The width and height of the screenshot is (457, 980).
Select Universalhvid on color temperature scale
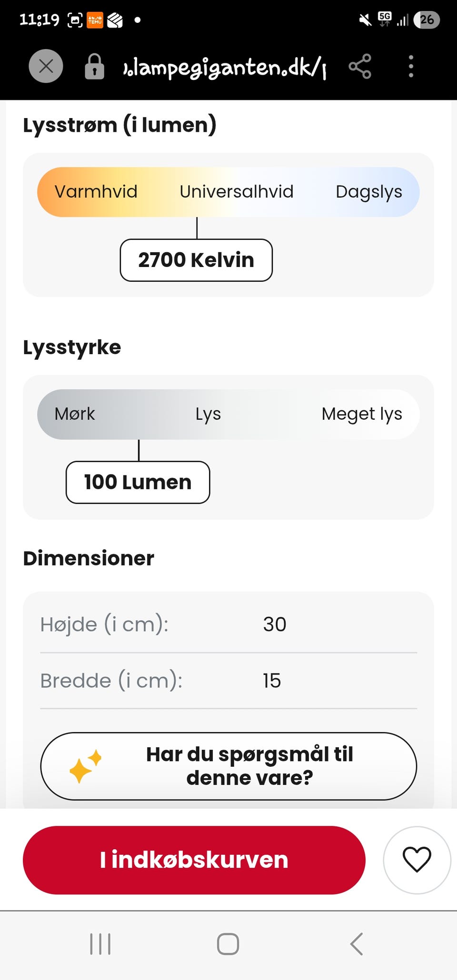(236, 192)
